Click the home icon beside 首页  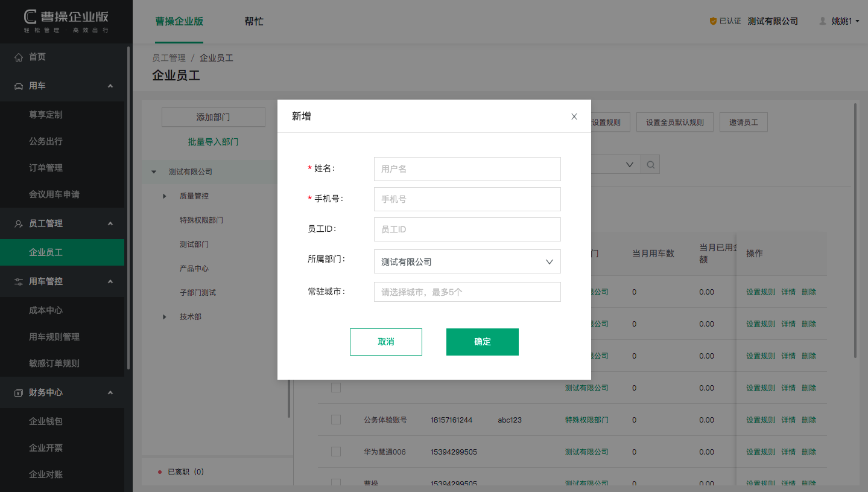tap(19, 57)
